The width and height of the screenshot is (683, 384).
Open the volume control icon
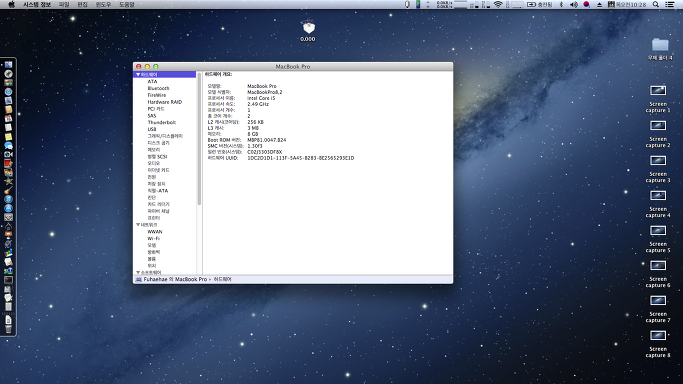(574, 4)
